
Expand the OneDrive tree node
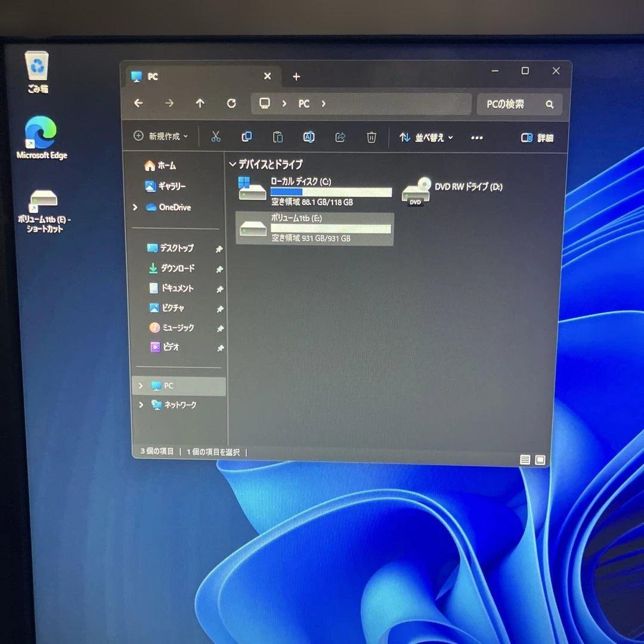[x=135, y=208]
